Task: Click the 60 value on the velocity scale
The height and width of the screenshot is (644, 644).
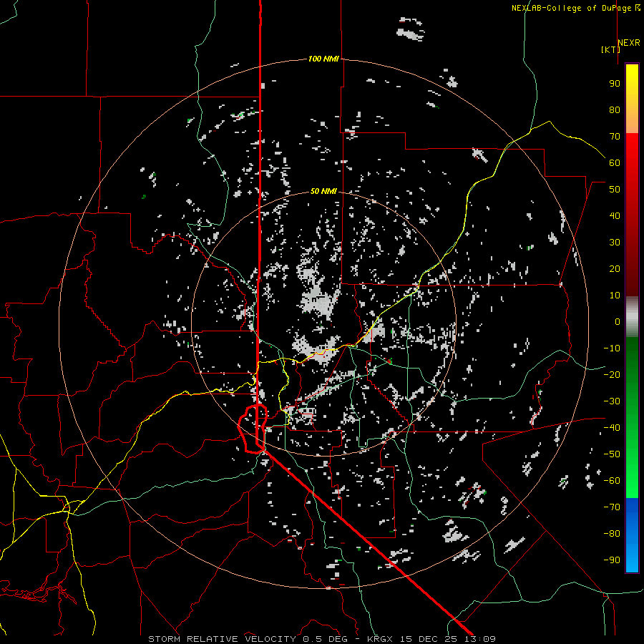Action: [615, 163]
